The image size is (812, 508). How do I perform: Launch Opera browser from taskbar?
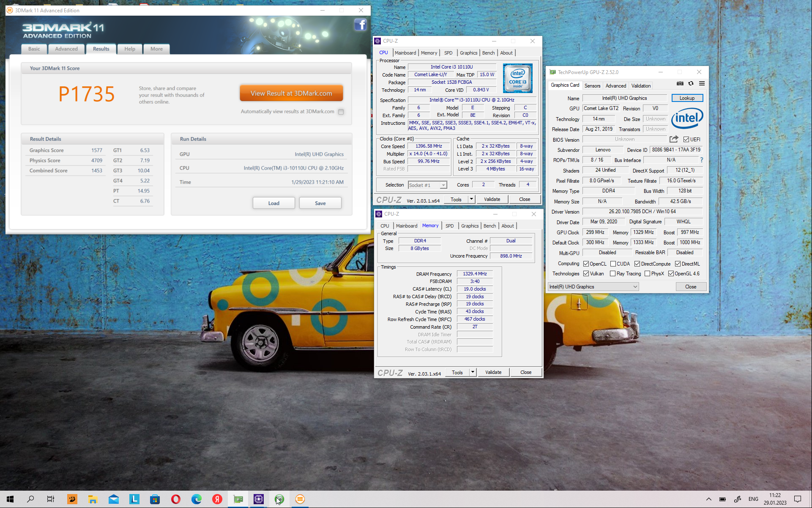coord(176,499)
